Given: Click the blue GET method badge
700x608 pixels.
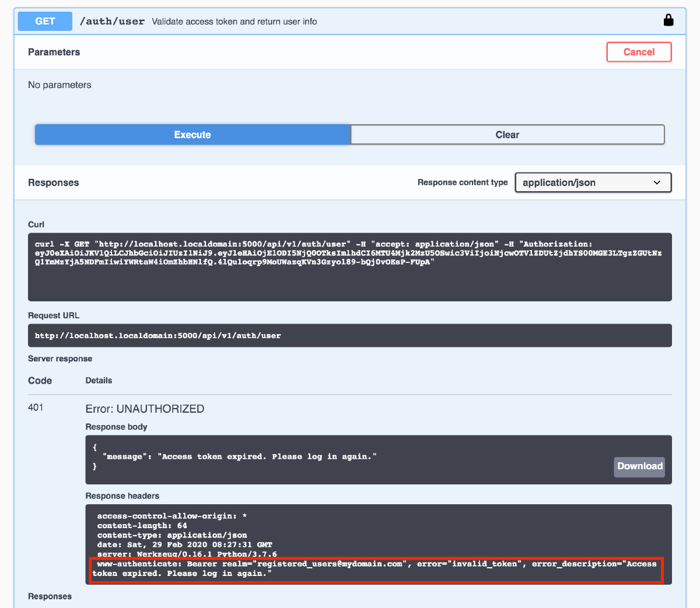Looking at the screenshot, I should tap(44, 21).
